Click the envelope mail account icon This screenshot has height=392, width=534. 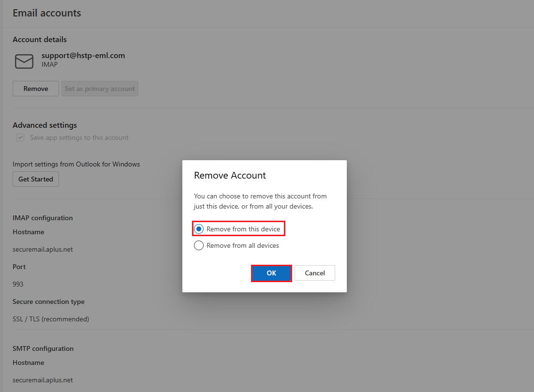(x=24, y=61)
